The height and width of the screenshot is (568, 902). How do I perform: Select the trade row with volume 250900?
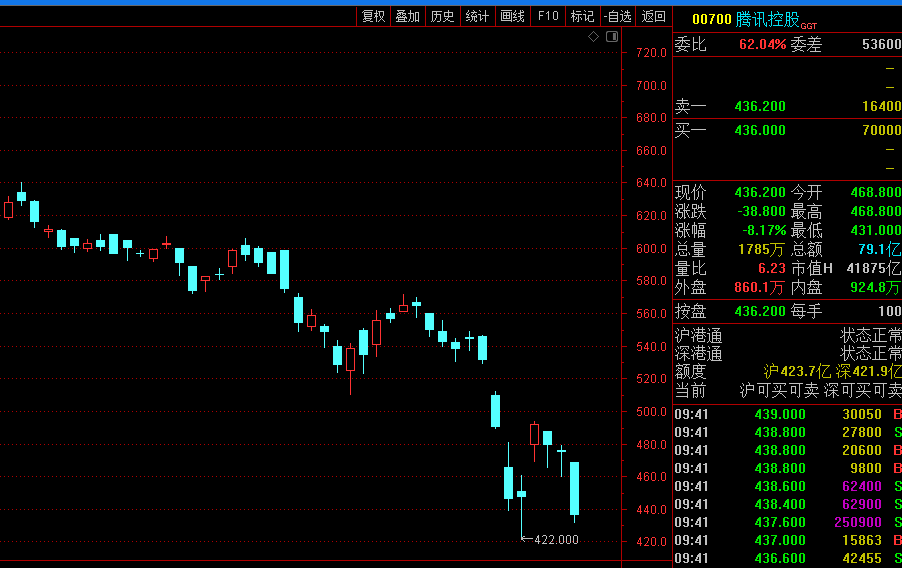pyautogui.click(x=786, y=522)
